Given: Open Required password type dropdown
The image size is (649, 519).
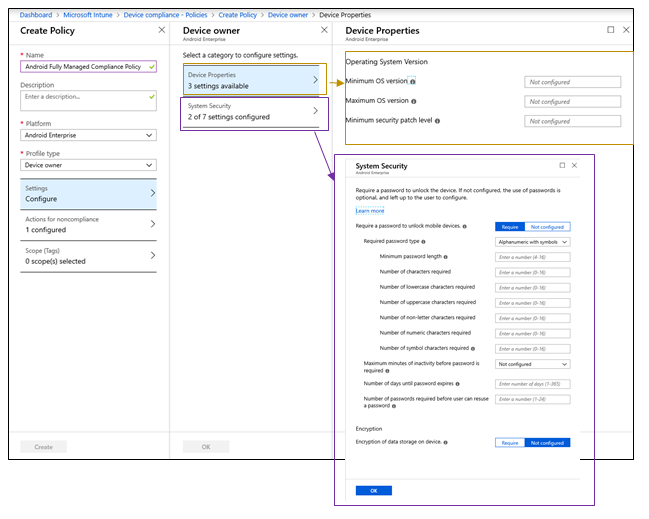Looking at the screenshot, I should 533,242.
